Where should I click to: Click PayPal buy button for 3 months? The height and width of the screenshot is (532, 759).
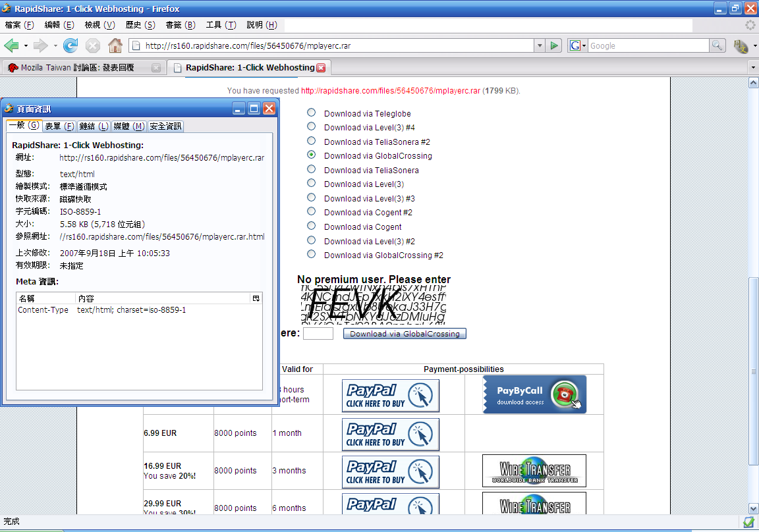tap(391, 472)
